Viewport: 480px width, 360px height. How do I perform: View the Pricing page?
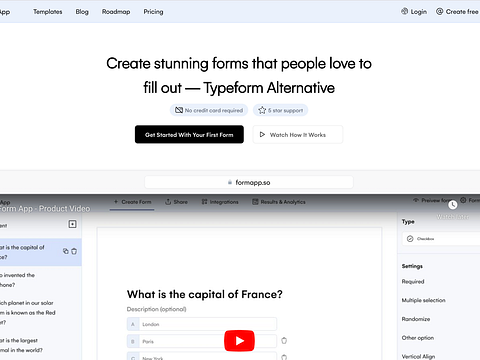point(153,12)
